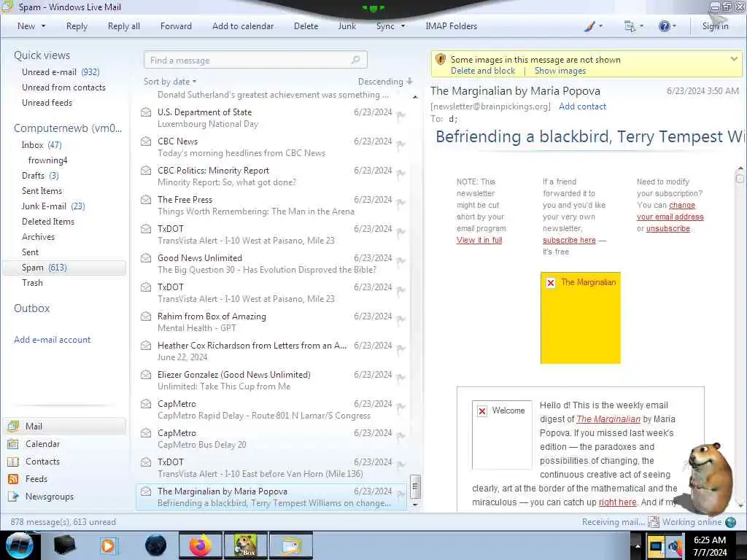Click envelope icon of The Marginalian message
Viewport: 747px width, 560px height.
point(146,491)
